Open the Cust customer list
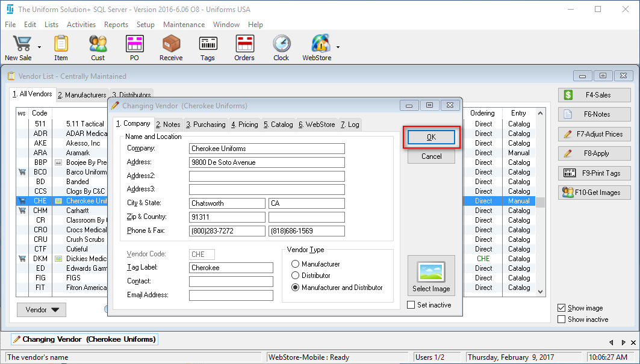This screenshot has height=364, width=640. (x=98, y=45)
